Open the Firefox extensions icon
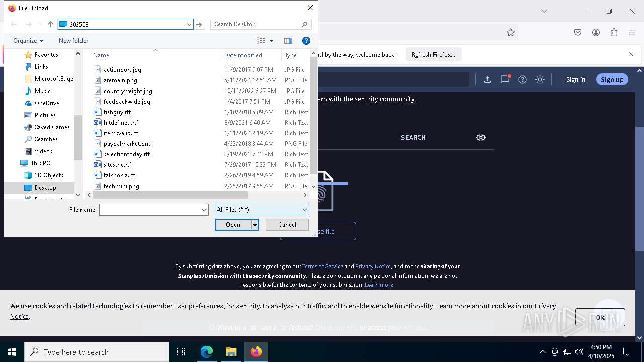The image size is (644, 362). pos(614,32)
